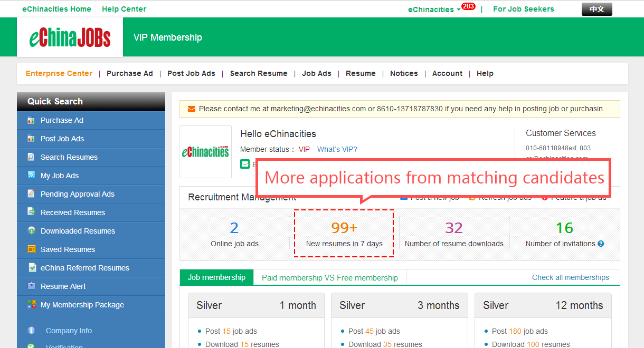Viewport: 644px width, 348px height.
Task: Open the Post Job Ads menu item
Action: 191,73
